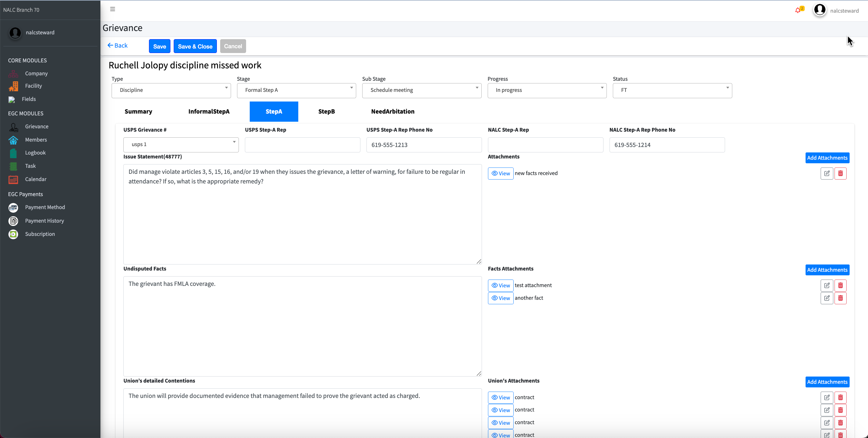View the 'another fact' attachment
The image size is (868, 438).
tap(500, 298)
